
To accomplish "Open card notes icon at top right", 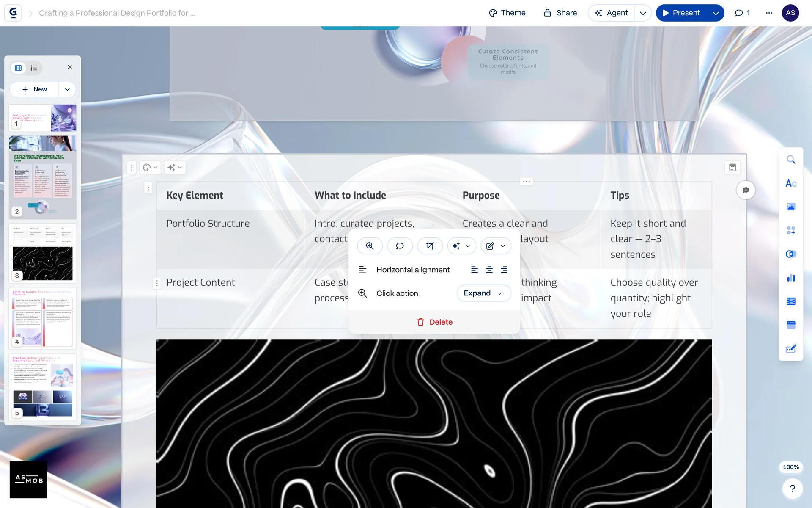I will [x=732, y=168].
